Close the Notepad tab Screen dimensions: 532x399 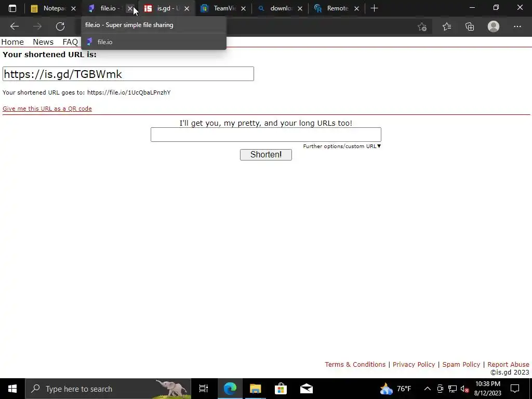(73, 8)
